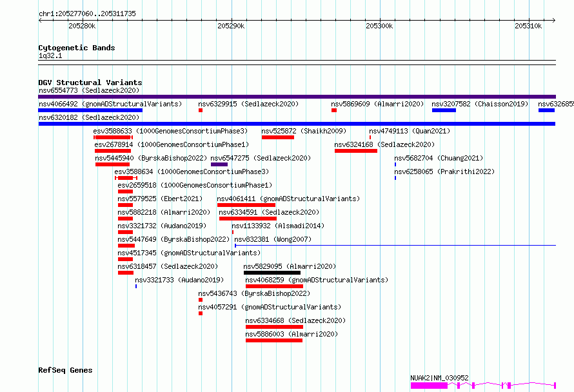Viewport: 574px width, 392px height.
Task: Click the red nsv6334668 variant bar
Action: coord(274,327)
